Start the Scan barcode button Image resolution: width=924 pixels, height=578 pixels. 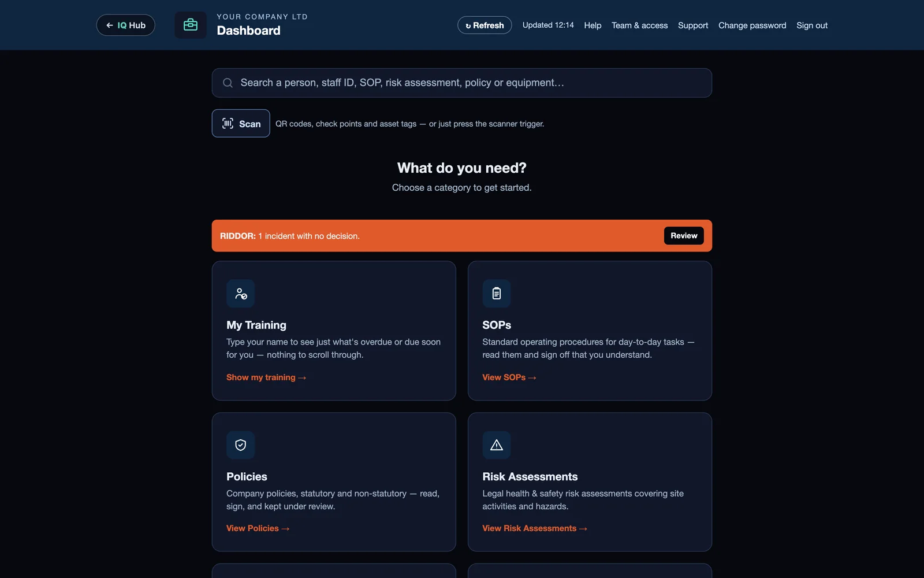pos(241,123)
